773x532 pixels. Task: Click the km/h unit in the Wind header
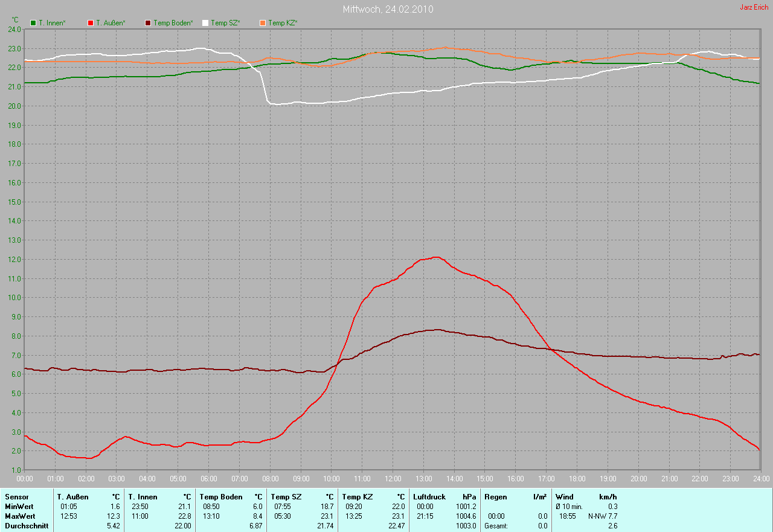608,497
